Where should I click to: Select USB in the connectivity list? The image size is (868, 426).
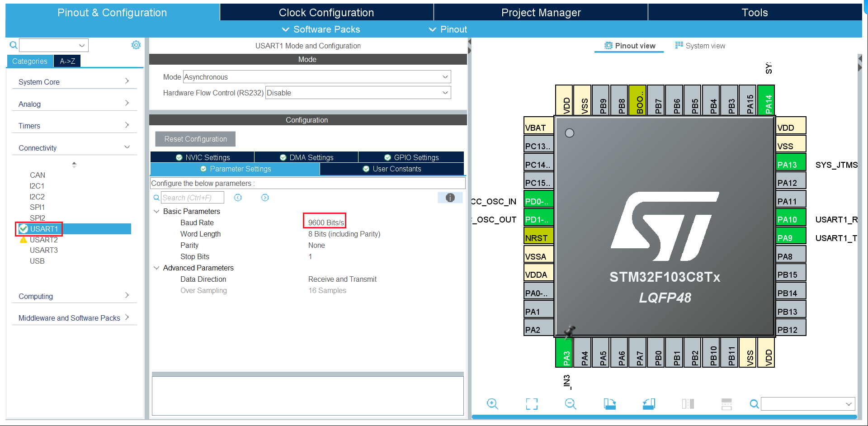[x=37, y=261]
